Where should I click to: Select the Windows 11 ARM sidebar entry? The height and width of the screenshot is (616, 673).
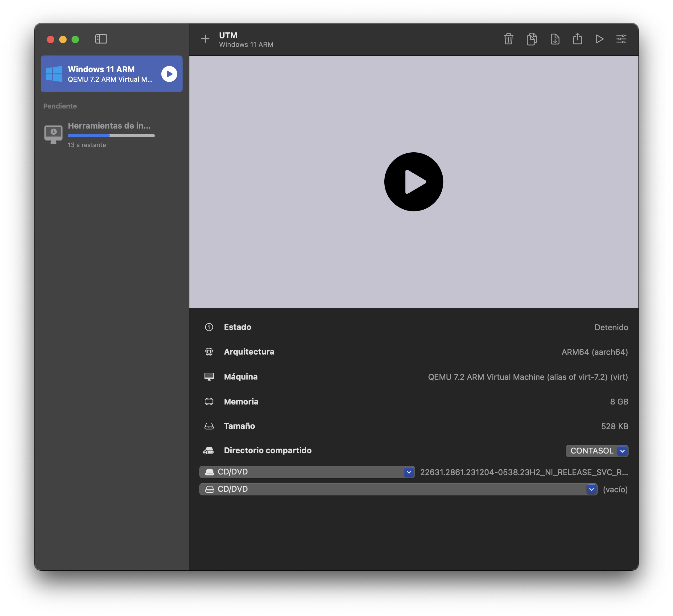tap(112, 74)
